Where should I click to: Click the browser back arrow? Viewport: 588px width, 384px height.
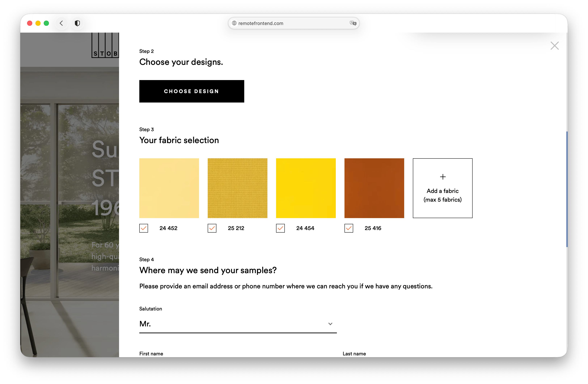[61, 23]
